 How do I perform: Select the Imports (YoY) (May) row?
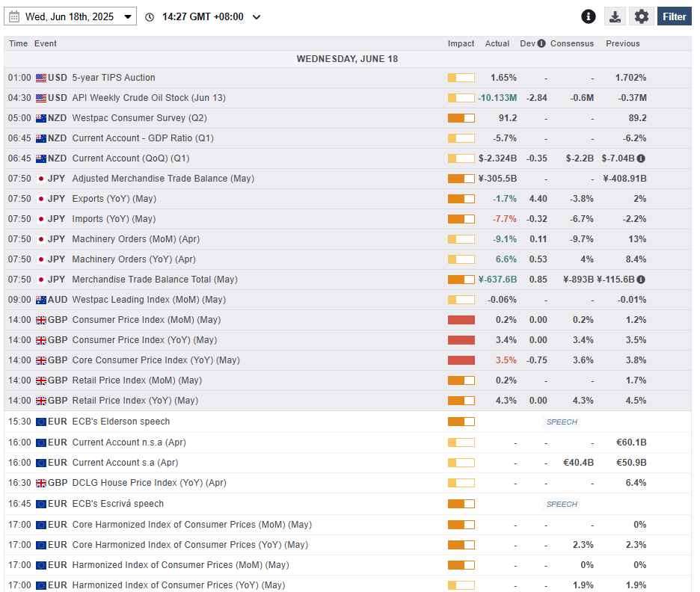point(347,219)
